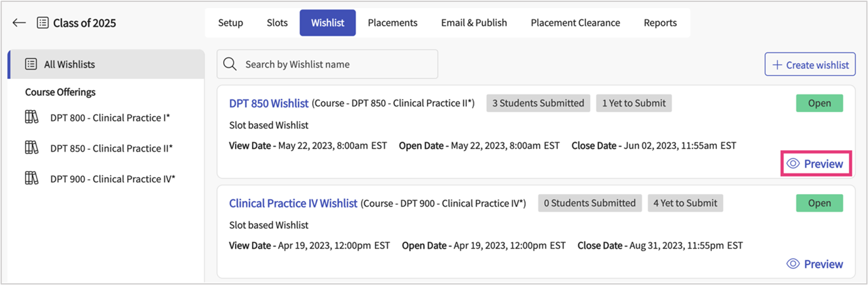This screenshot has height=285, width=868.
Task: Click the list icon beside Class of 2025
Action: pyautogui.click(x=43, y=23)
